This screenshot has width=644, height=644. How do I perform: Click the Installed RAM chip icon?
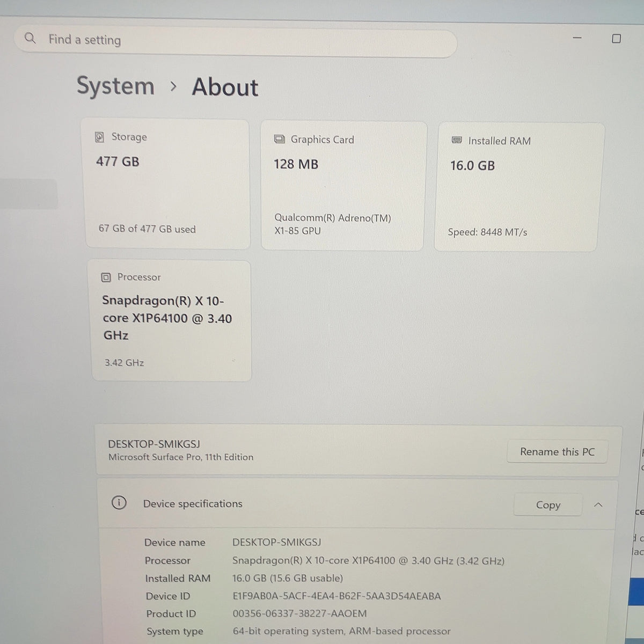point(457,140)
